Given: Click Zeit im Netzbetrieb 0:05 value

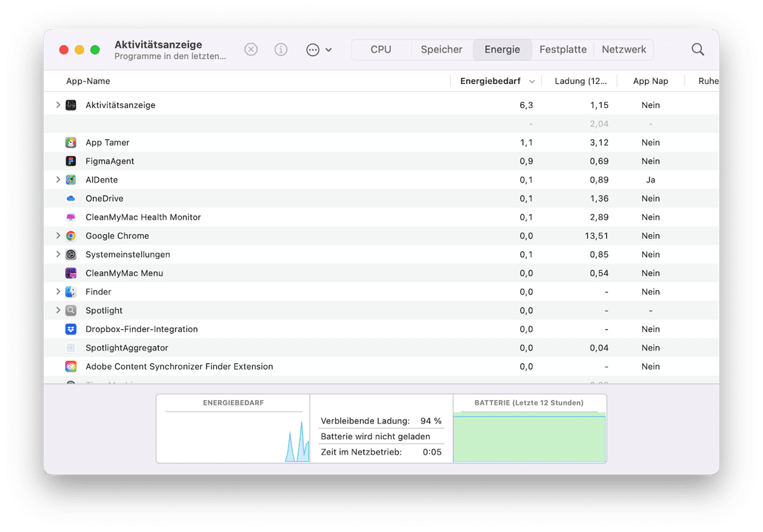Looking at the screenshot, I should [x=432, y=452].
